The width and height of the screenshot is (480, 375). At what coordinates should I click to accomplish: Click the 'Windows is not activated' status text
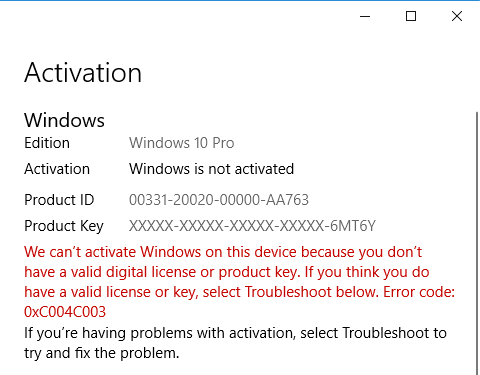coord(212,169)
